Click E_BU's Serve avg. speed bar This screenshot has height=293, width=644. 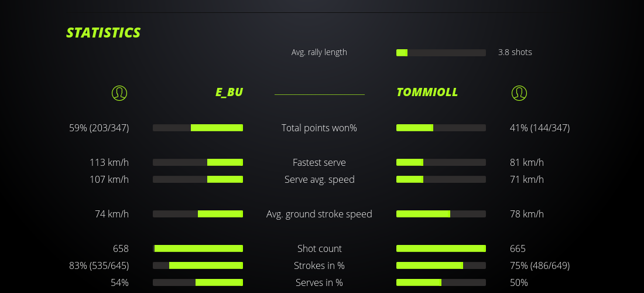click(198, 179)
